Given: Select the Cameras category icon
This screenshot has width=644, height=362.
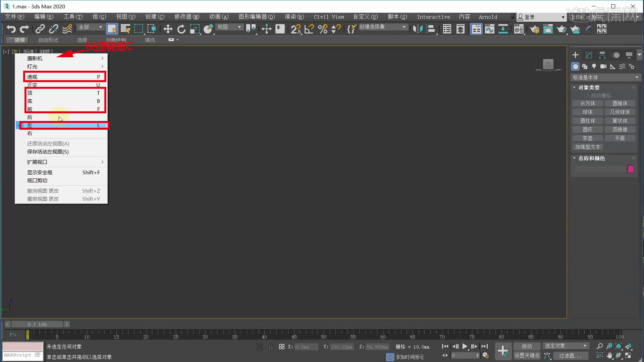Looking at the screenshot, I should tap(603, 67).
